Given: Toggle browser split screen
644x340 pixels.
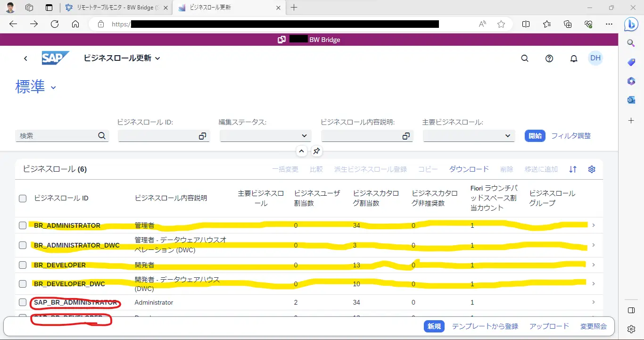Looking at the screenshot, I should click(x=526, y=24).
